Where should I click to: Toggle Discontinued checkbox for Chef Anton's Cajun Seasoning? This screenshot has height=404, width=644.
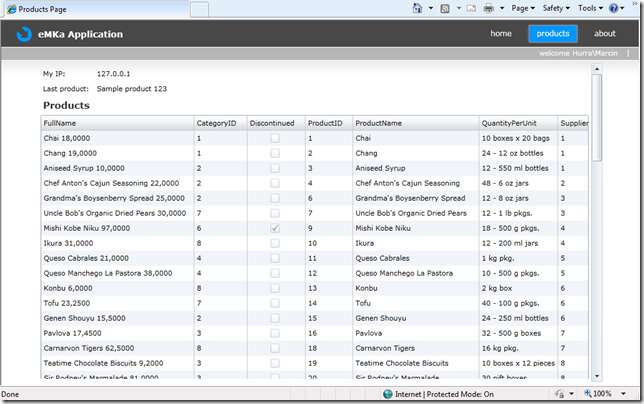pos(275,183)
